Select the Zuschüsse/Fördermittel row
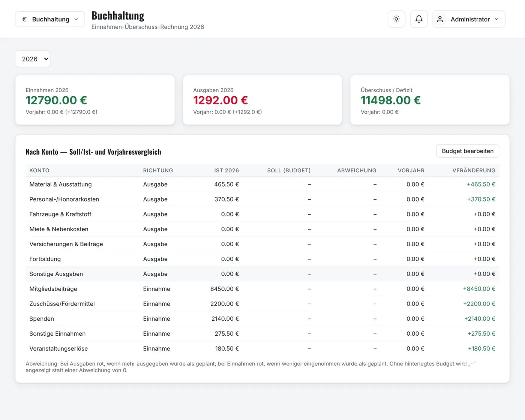 pos(262,304)
